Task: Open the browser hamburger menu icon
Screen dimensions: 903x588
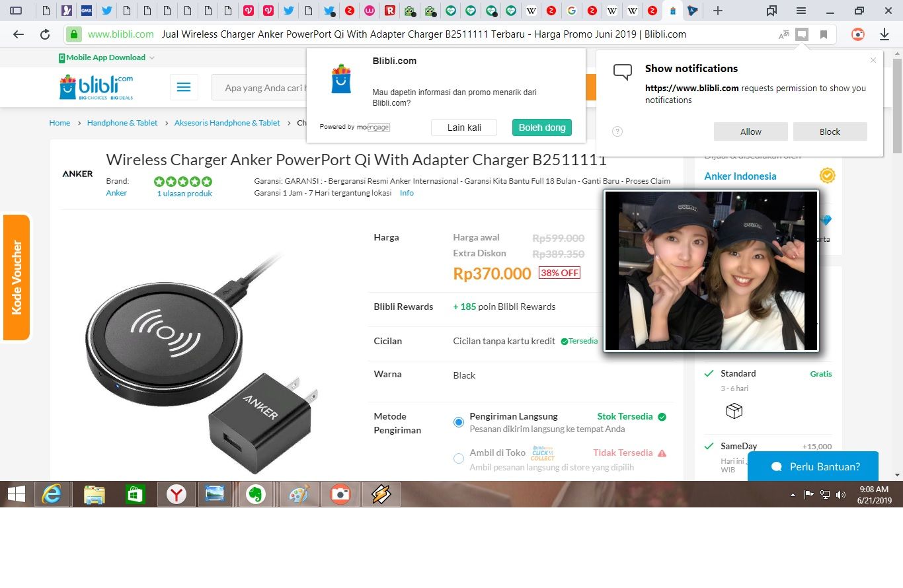Action: click(x=801, y=11)
